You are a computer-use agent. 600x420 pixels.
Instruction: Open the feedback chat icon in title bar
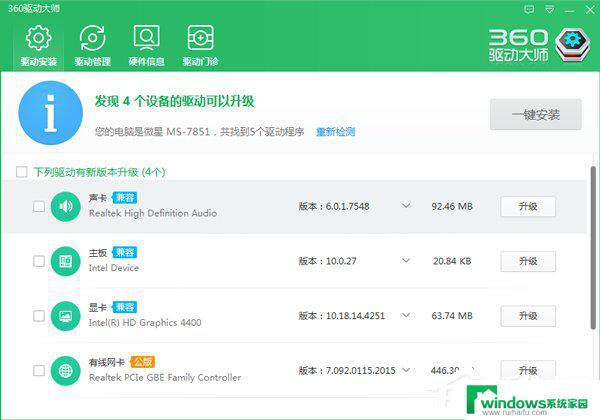(x=529, y=10)
